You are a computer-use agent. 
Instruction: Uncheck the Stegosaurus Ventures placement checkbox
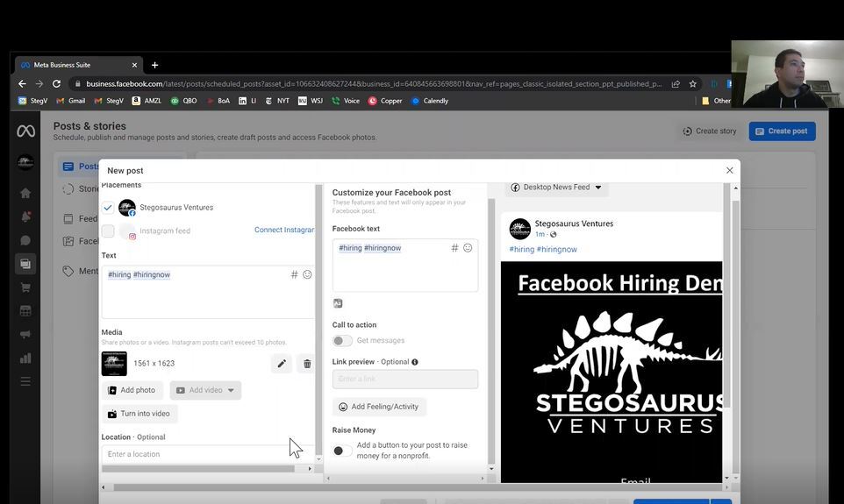pos(108,207)
